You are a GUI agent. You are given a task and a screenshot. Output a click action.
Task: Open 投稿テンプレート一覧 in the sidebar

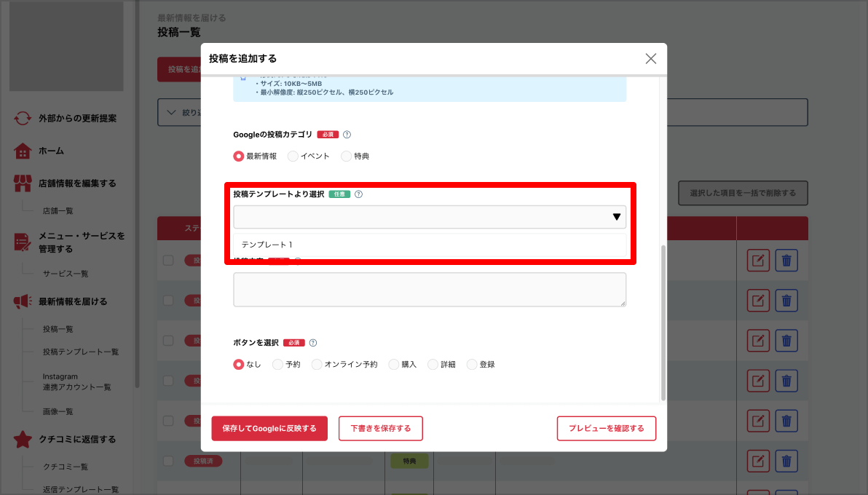pyautogui.click(x=80, y=352)
